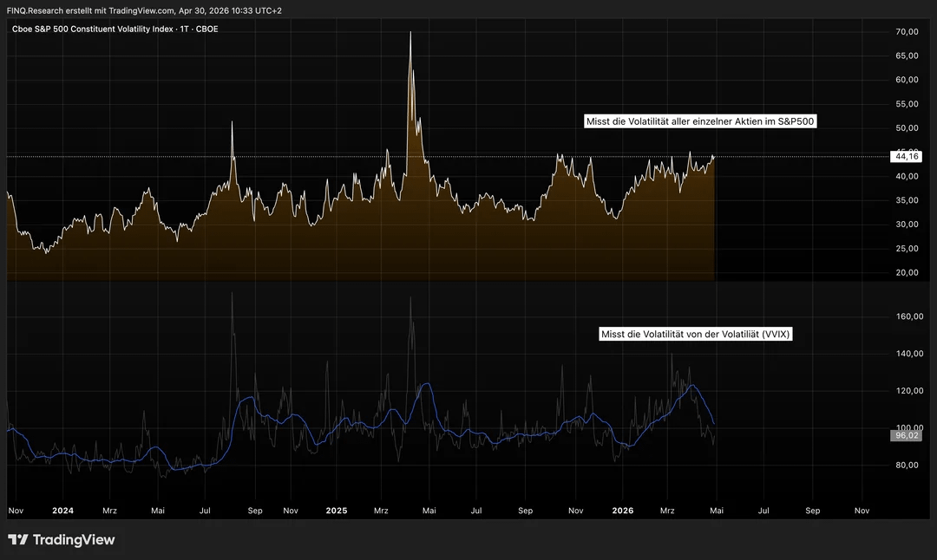Image resolution: width=937 pixels, height=560 pixels.
Task: Click the TradingView wordmark text
Action: click(73, 540)
